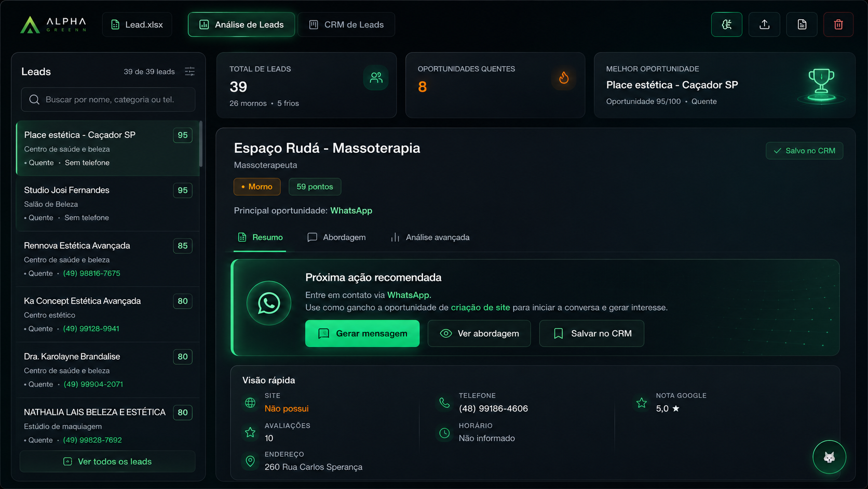Click the upload export icon

click(764, 24)
